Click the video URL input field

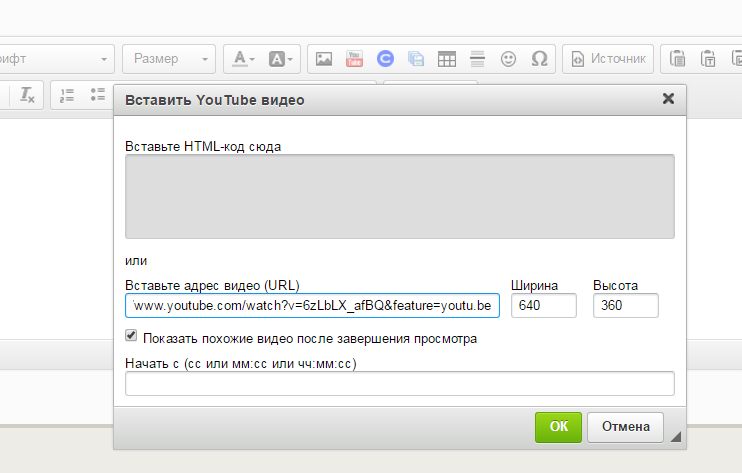point(312,306)
